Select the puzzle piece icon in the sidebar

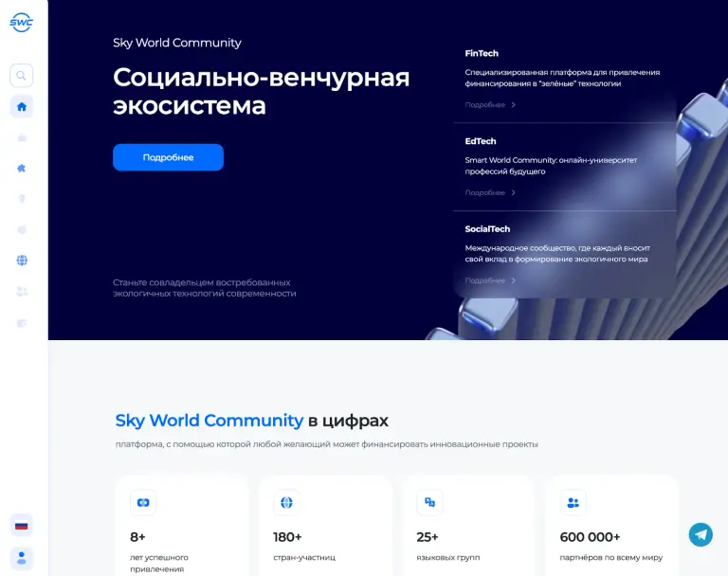click(22, 168)
